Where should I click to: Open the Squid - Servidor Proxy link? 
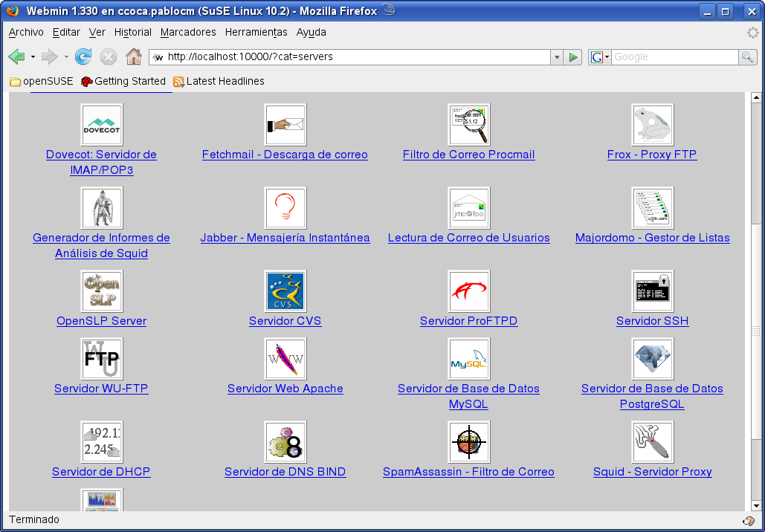pos(652,472)
